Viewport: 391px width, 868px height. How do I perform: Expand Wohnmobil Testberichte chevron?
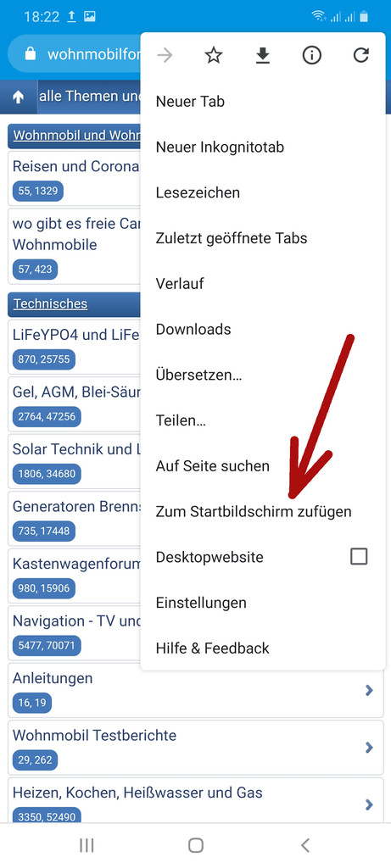tap(369, 748)
